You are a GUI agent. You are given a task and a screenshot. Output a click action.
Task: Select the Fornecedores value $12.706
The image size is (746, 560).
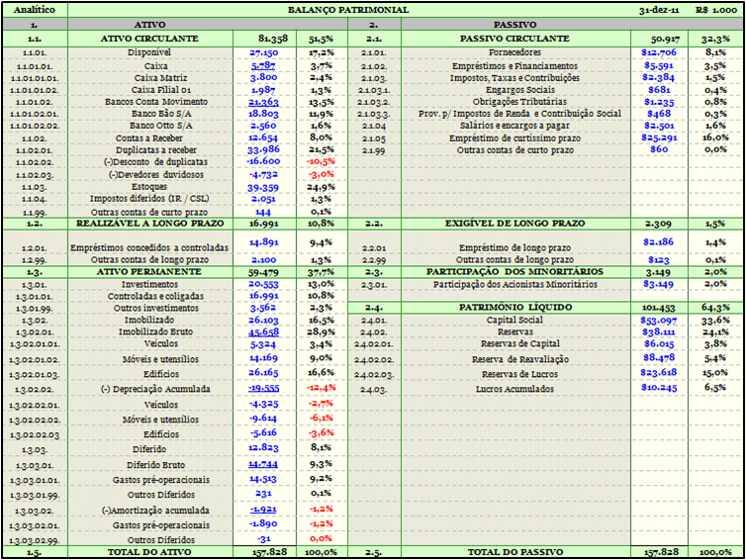(659, 52)
